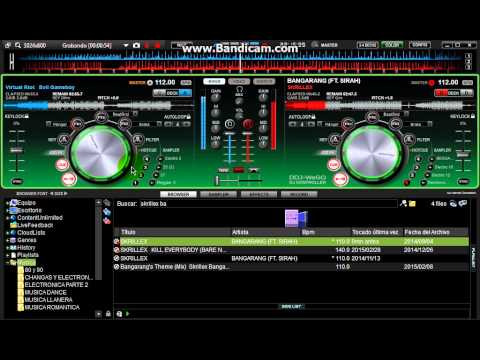Toggle right deck KEYLOCK padlock

point(473,116)
